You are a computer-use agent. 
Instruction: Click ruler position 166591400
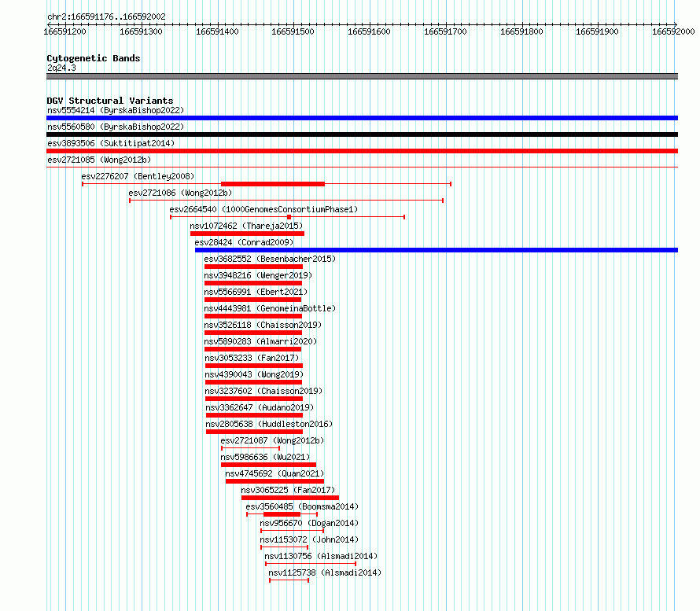217,31
